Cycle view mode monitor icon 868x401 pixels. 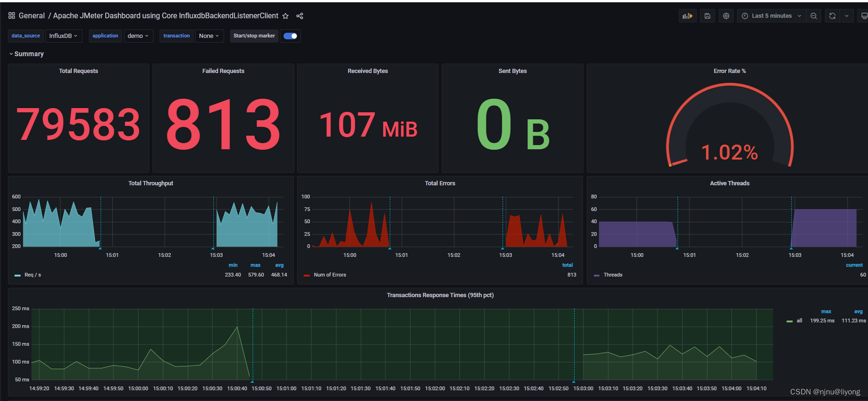pyautogui.click(x=864, y=16)
